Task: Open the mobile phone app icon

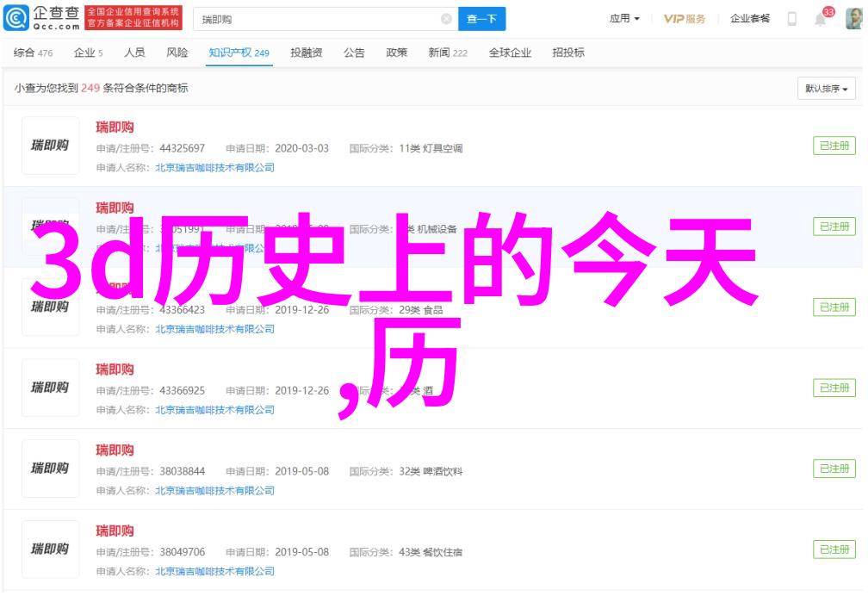Action: click(792, 19)
